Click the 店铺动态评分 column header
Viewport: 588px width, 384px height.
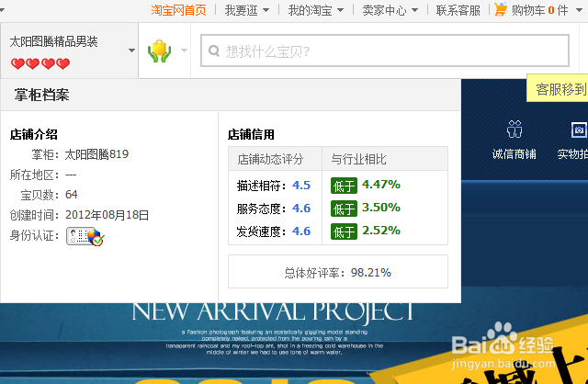pyautogui.click(x=276, y=159)
